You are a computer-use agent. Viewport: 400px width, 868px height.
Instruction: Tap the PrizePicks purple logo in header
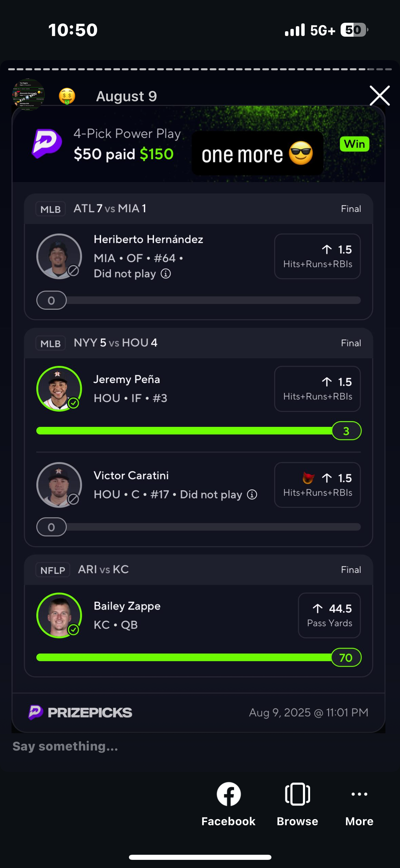(x=47, y=144)
